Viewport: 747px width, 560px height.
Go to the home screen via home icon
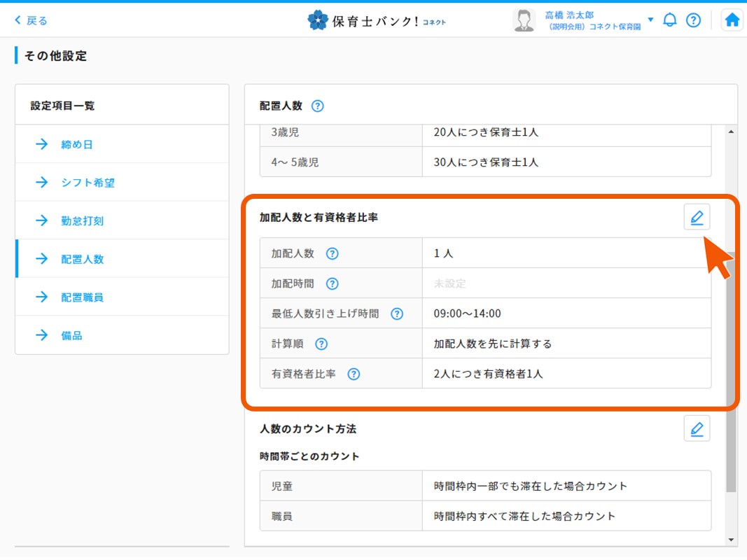[732, 20]
